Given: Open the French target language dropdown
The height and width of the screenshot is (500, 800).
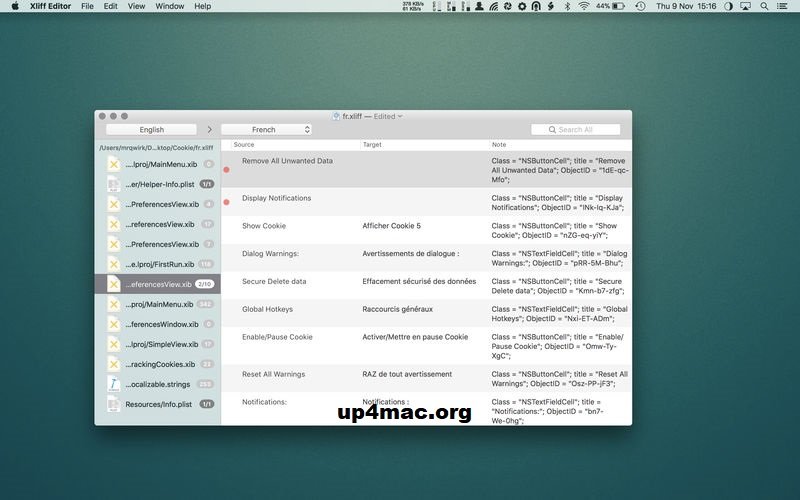Looking at the screenshot, I should tap(266, 130).
